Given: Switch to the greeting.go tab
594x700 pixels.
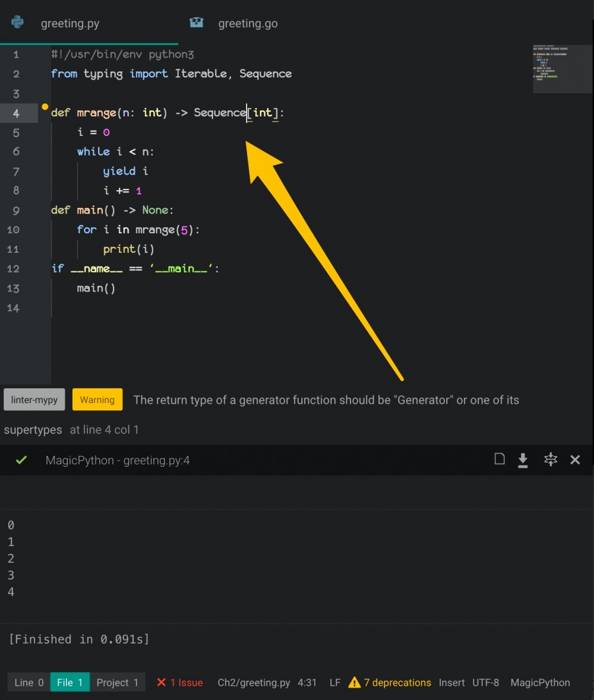Looking at the screenshot, I should point(248,23).
